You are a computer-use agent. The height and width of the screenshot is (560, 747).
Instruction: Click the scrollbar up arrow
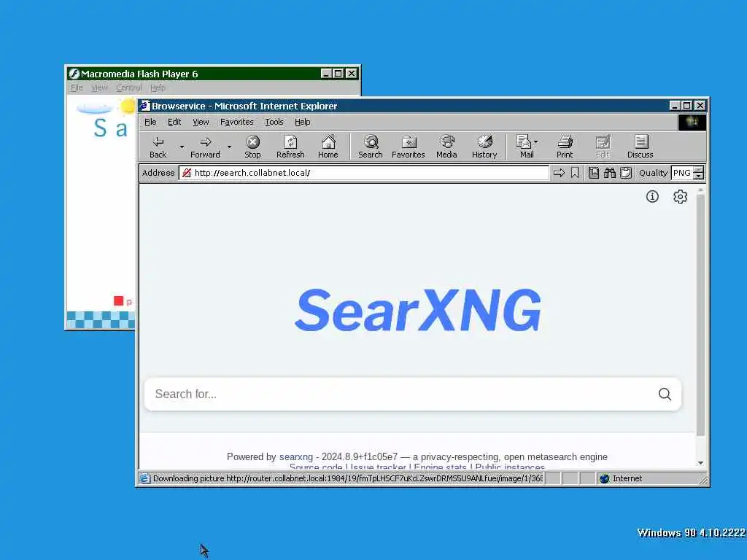(x=700, y=190)
